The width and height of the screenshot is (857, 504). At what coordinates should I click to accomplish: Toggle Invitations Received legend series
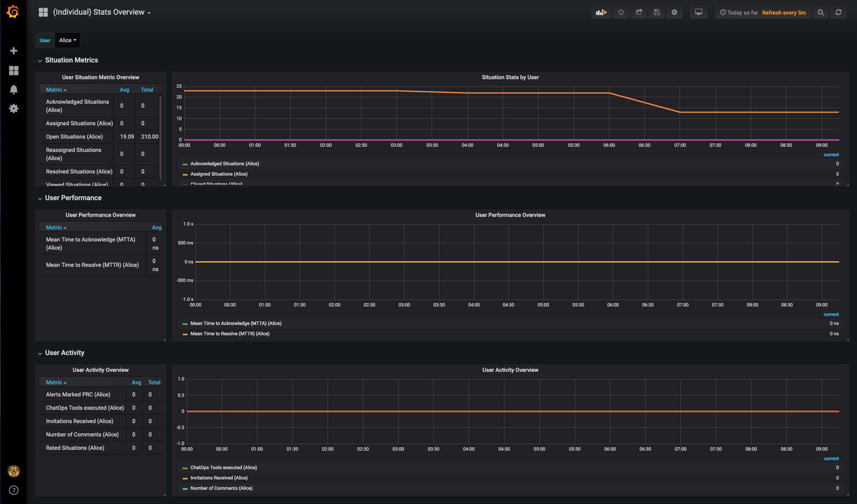219,478
